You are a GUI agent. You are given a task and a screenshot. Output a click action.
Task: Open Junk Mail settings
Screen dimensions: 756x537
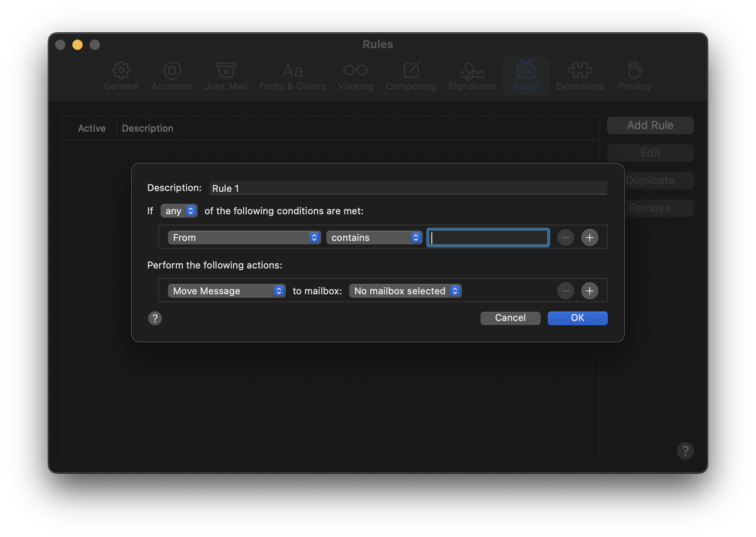[226, 76]
